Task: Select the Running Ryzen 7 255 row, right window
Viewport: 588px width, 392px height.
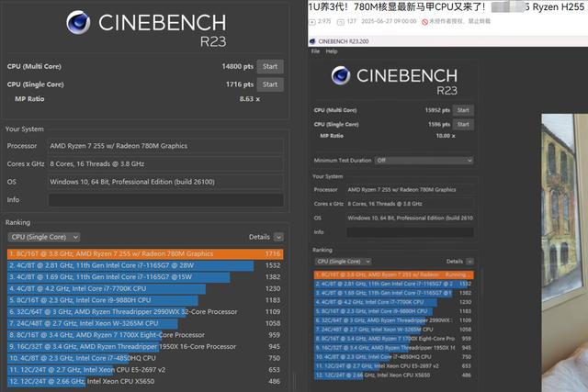Action: 394,274
